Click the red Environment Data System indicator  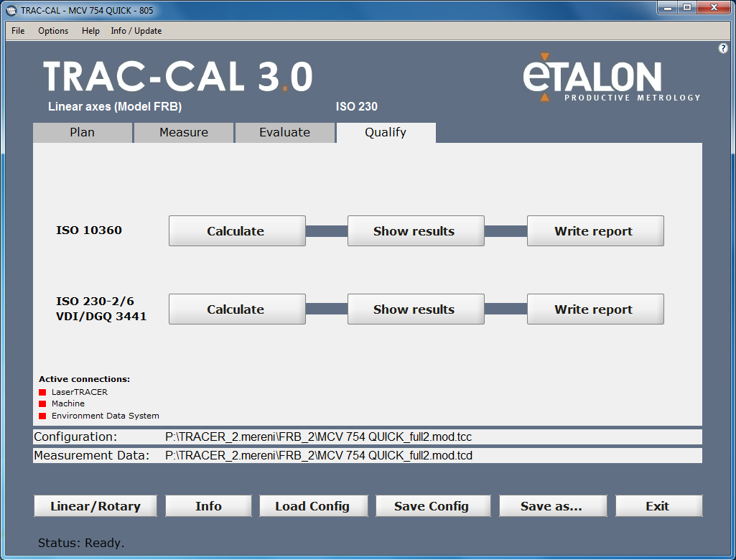click(42, 416)
